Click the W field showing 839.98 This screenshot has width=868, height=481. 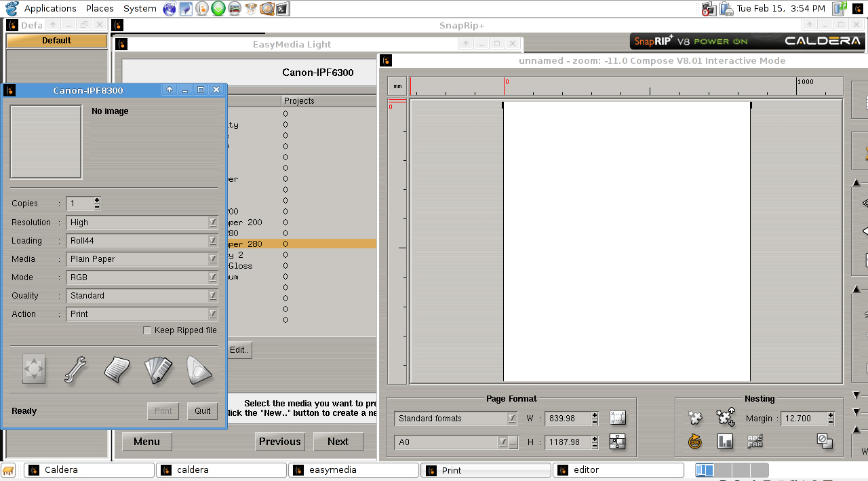568,419
